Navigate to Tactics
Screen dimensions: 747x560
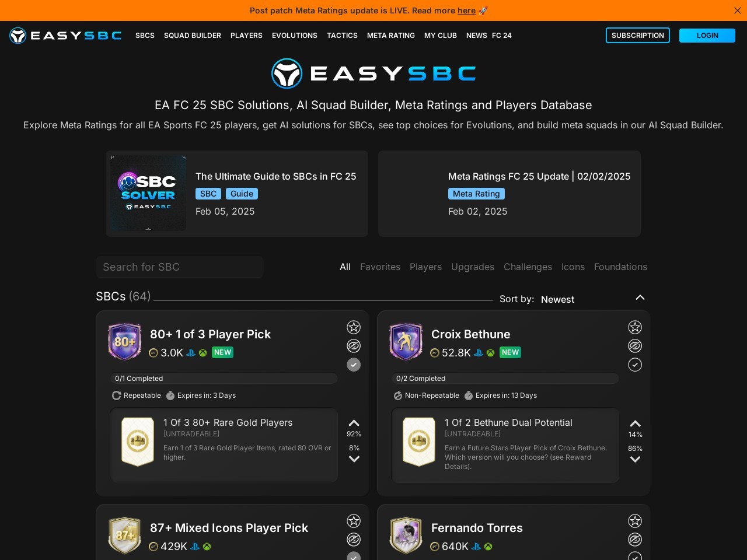pyautogui.click(x=342, y=36)
